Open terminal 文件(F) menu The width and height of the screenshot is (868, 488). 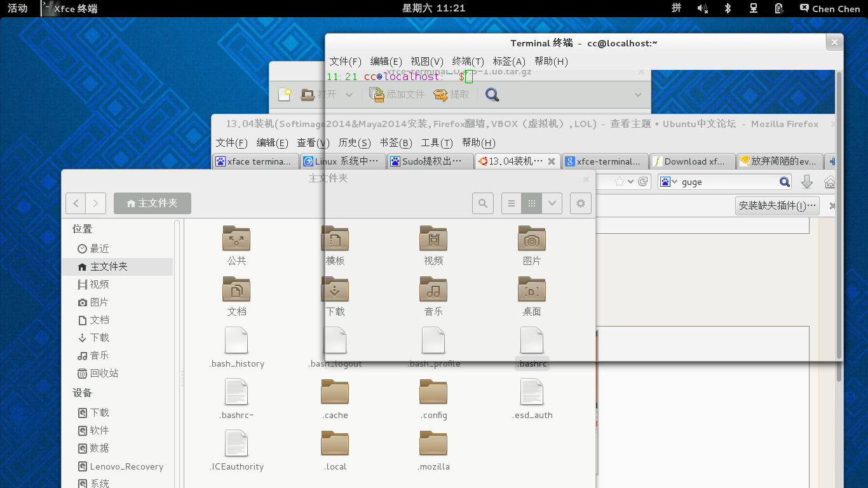[x=345, y=61]
